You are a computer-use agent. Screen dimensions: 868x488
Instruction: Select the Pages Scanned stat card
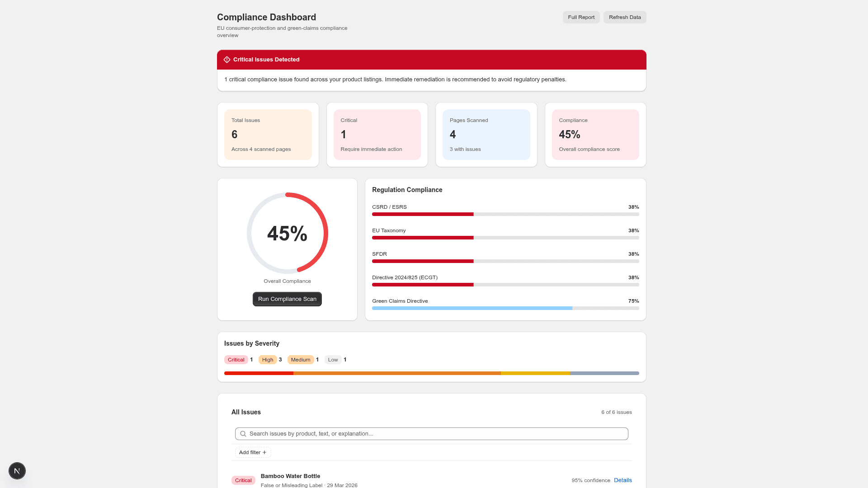click(486, 134)
